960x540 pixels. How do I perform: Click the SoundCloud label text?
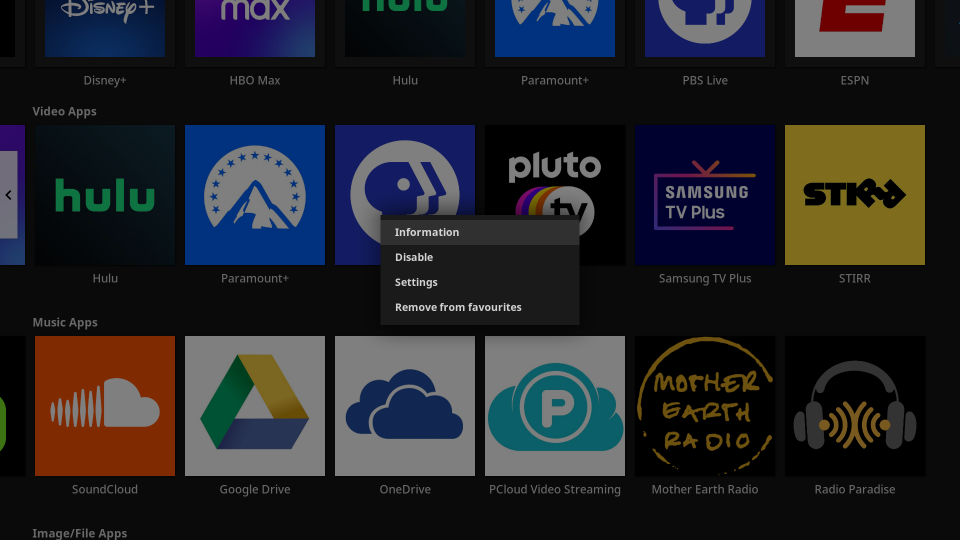click(x=105, y=489)
